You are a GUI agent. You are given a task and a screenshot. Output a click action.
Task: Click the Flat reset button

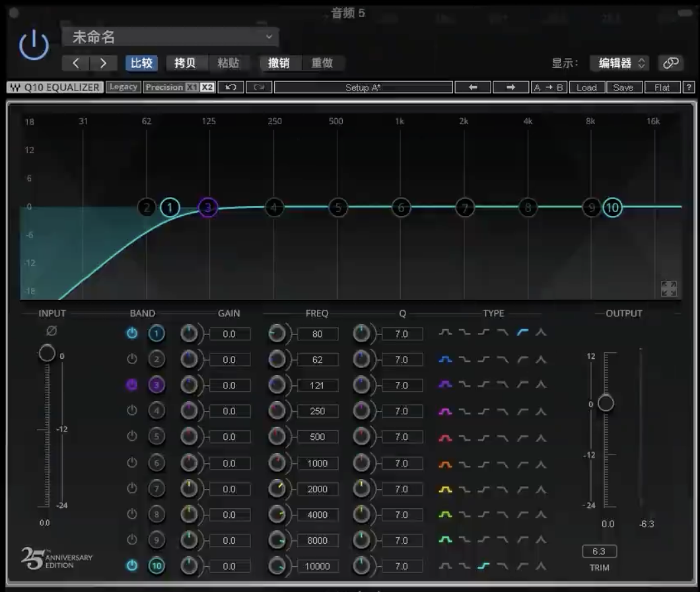tap(662, 87)
